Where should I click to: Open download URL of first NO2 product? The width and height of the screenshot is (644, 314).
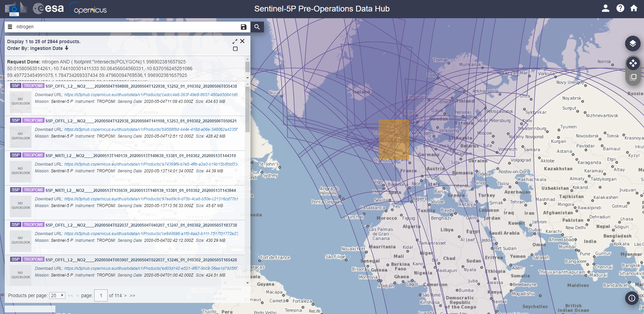(151, 95)
